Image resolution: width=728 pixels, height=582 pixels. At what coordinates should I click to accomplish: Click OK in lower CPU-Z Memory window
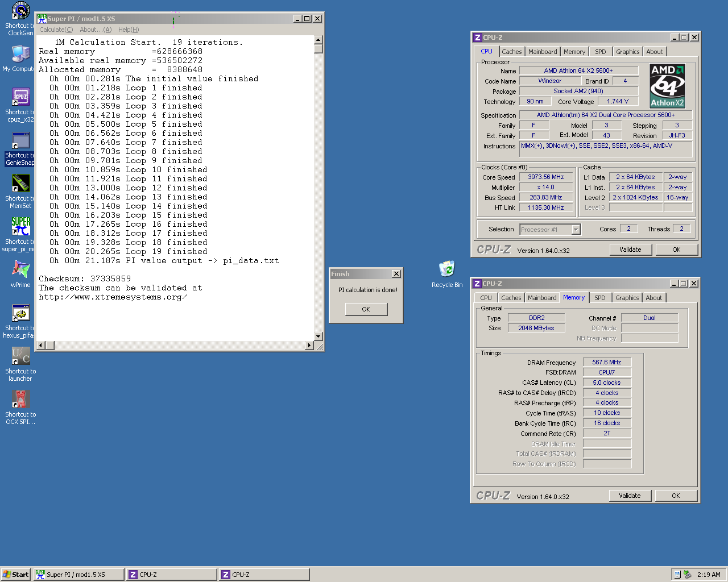pyautogui.click(x=676, y=496)
